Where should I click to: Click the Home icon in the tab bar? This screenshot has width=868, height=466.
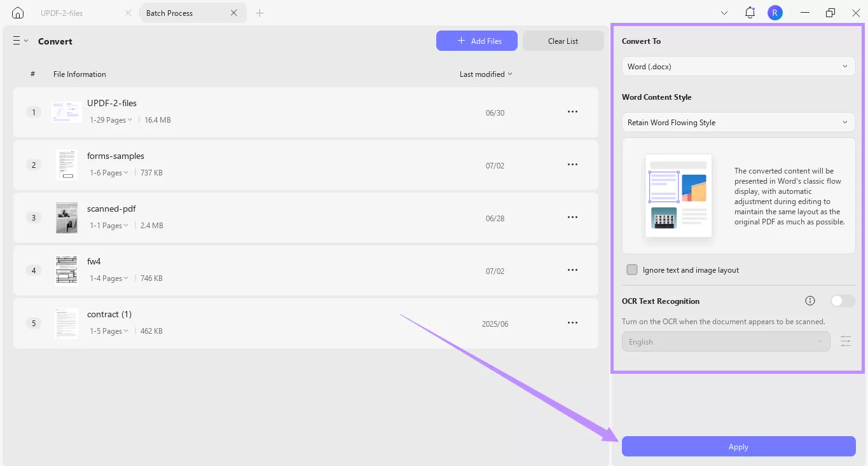tap(18, 13)
